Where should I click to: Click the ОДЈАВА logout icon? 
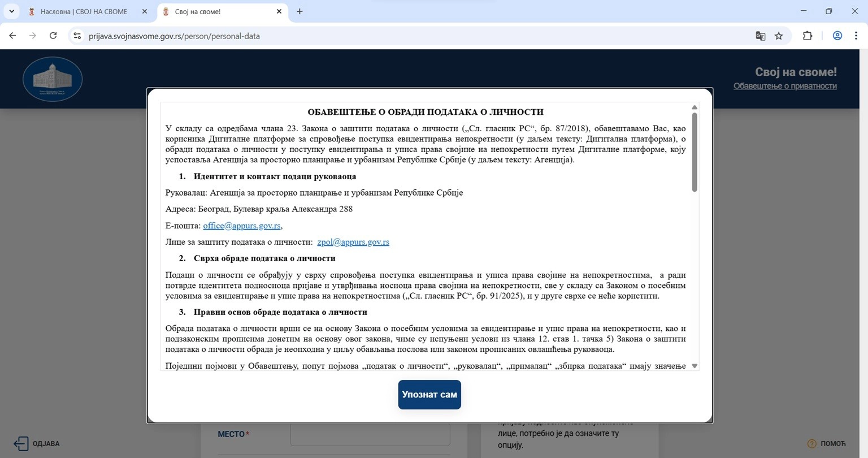[21, 443]
